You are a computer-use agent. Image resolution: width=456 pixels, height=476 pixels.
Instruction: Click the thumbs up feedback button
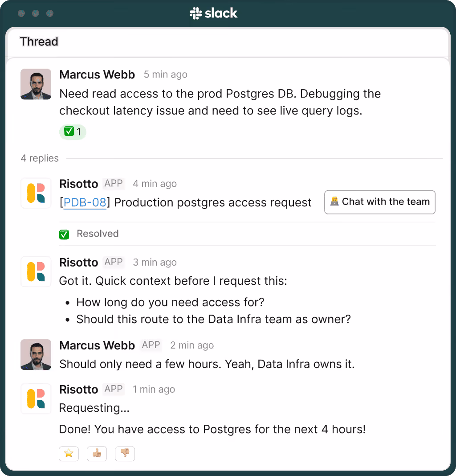[x=97, y=454]
